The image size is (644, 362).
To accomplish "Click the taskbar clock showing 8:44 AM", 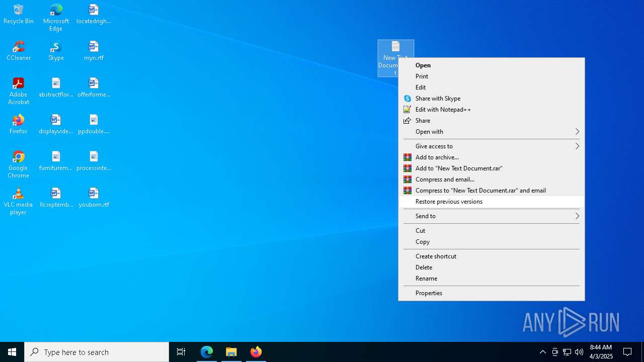I will point(601,352).
